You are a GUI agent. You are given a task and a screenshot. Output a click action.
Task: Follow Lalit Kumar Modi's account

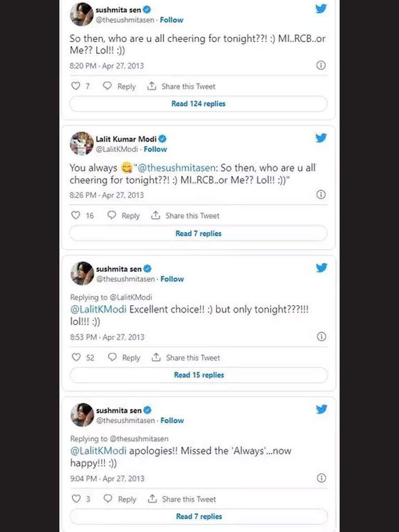tap(155, 149)
